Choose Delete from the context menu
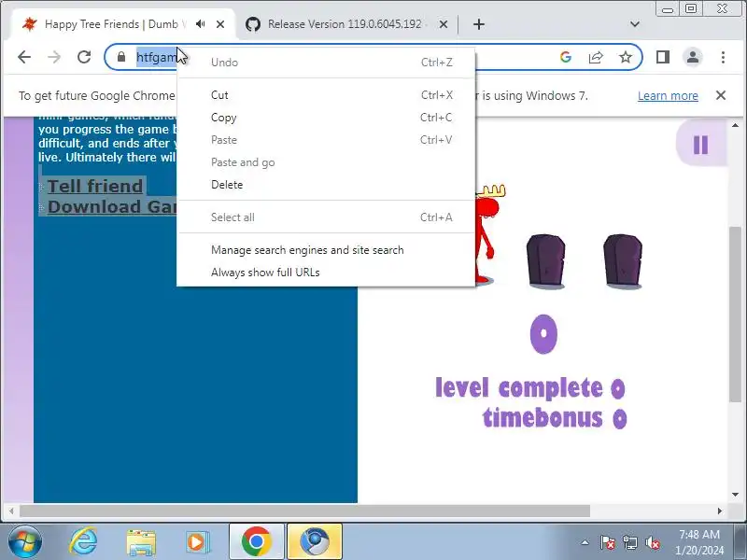This screenshot has height=560, width=747. pos(326,184)
